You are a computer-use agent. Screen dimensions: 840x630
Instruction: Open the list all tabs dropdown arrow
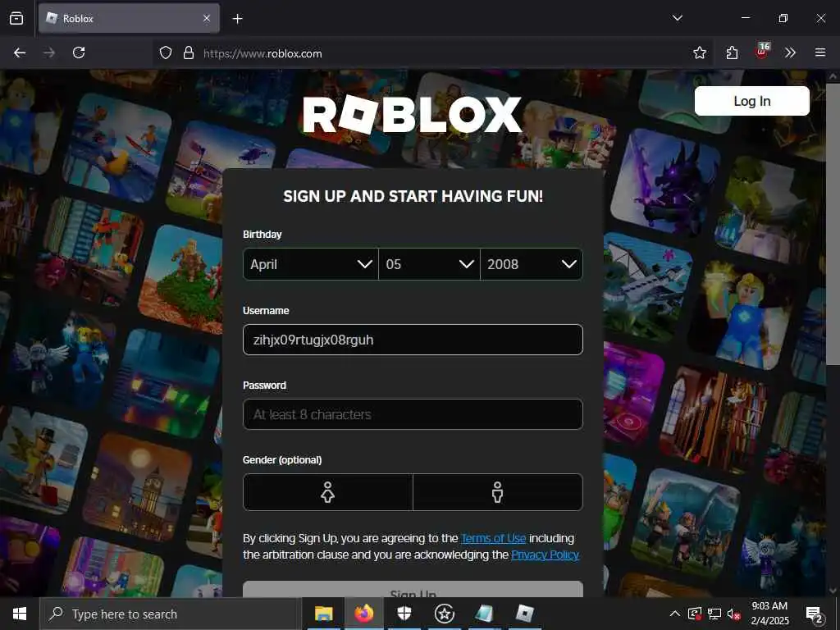(x=677, y=18)
